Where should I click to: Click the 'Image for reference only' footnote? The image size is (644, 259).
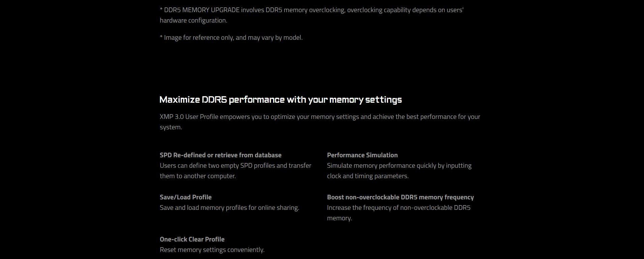(x=231, y=37)
